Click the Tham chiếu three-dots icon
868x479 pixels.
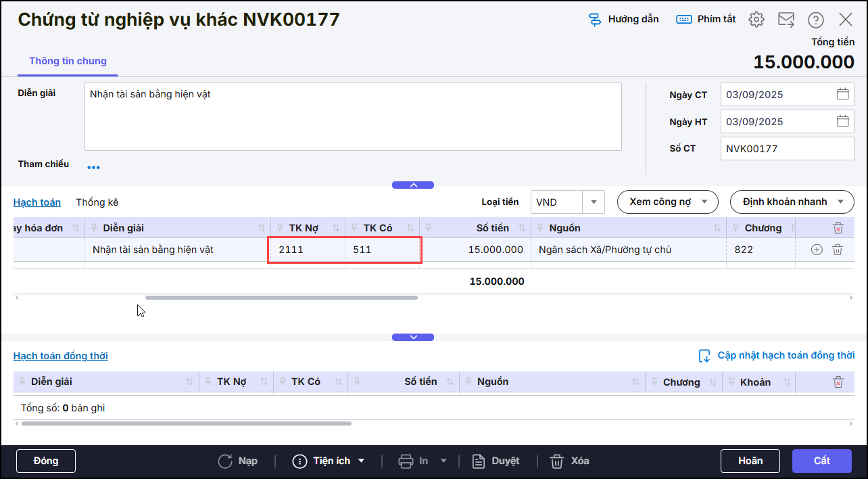point(93,167)
